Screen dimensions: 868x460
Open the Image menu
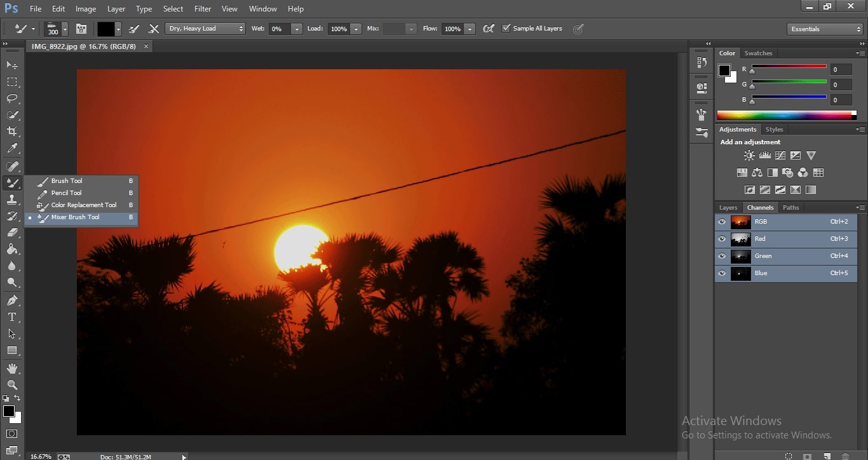pyautogui.click(x=86, y=9)
